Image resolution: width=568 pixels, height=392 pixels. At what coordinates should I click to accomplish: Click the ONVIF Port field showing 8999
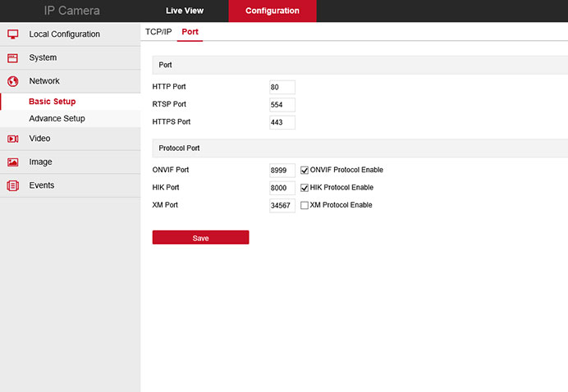[x=282, y=170]
